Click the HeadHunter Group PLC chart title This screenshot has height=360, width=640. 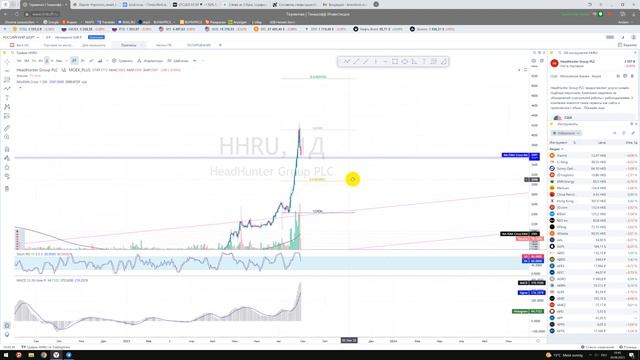tap(37, 70)
